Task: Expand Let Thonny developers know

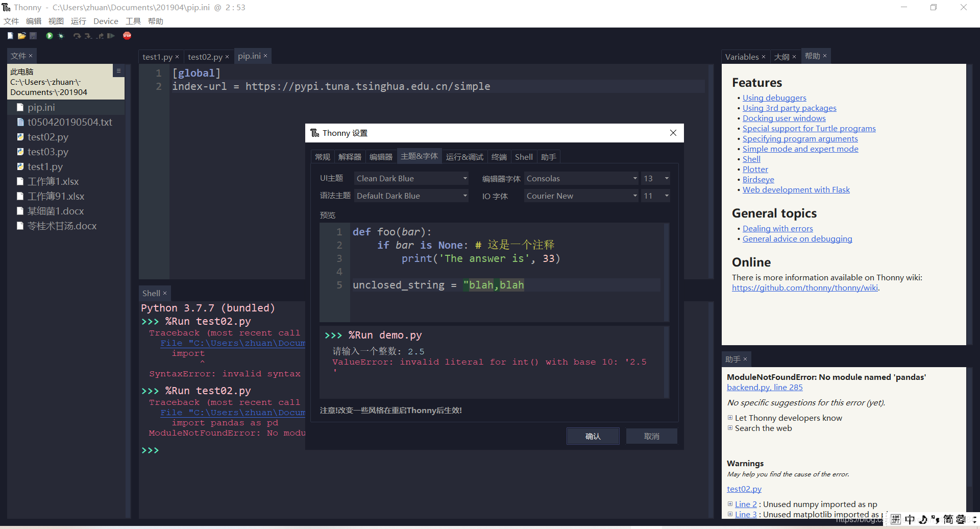Action: 730,418
